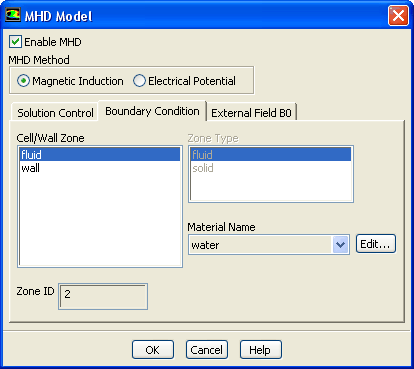Click the Edit... material button
414x369 pixels.
pyautogui.click(x=376, y=244)
